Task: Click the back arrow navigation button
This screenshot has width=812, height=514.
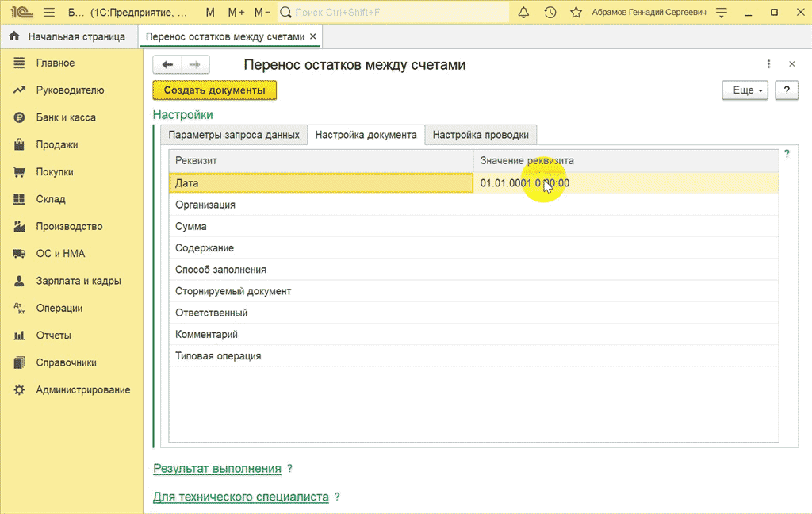Action: [167, 65]
